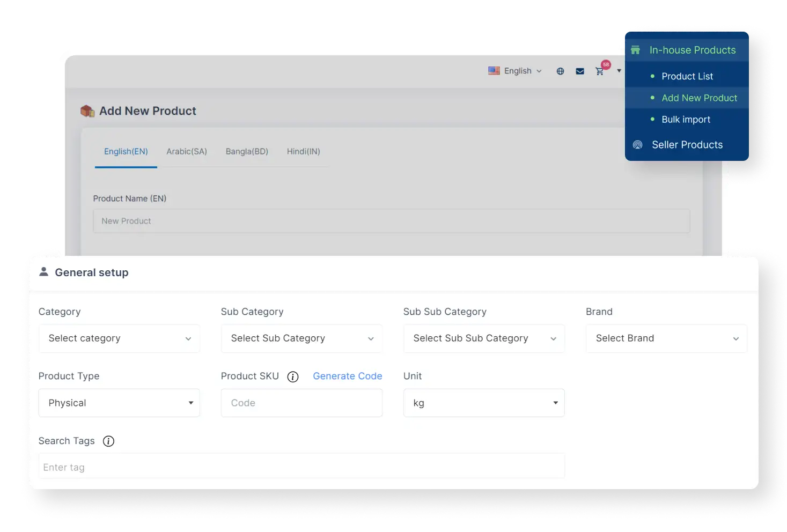Open the Select category dropdown

[x=119, y=338]
